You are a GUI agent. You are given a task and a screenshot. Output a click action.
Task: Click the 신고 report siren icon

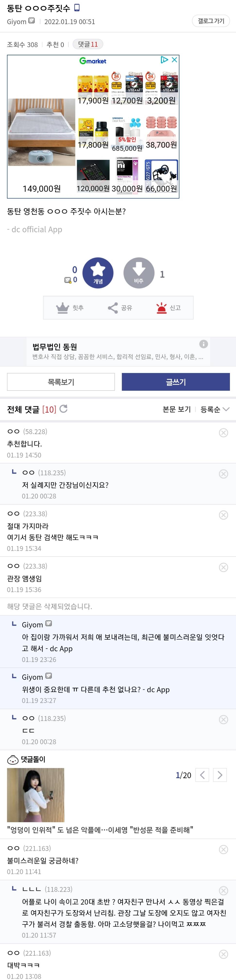(162, 308)
